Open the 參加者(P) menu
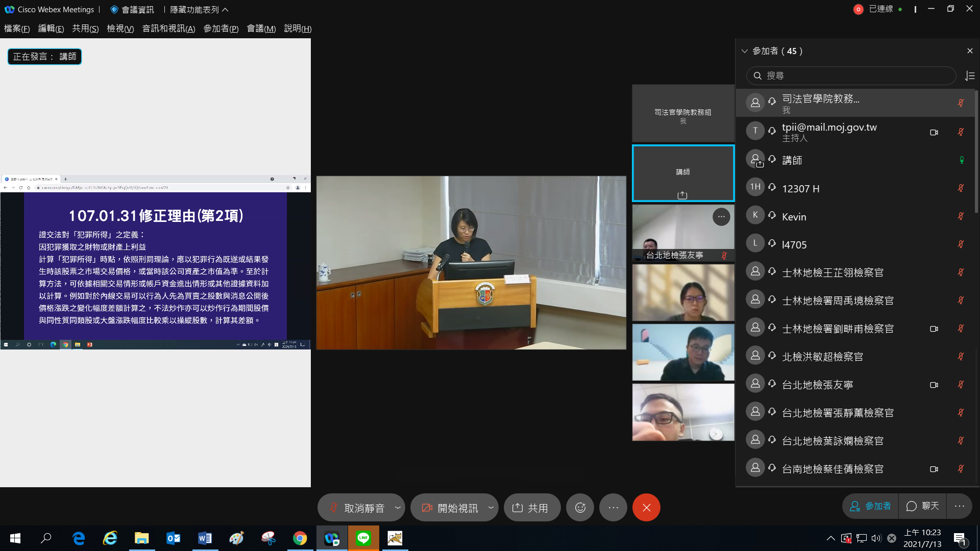The width and height of the screenshot is (980, 551). [x=220, y=29]
